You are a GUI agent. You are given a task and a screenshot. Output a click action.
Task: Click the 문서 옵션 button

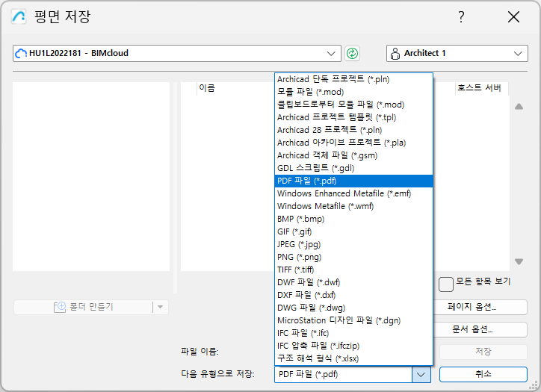pos(480,329)
